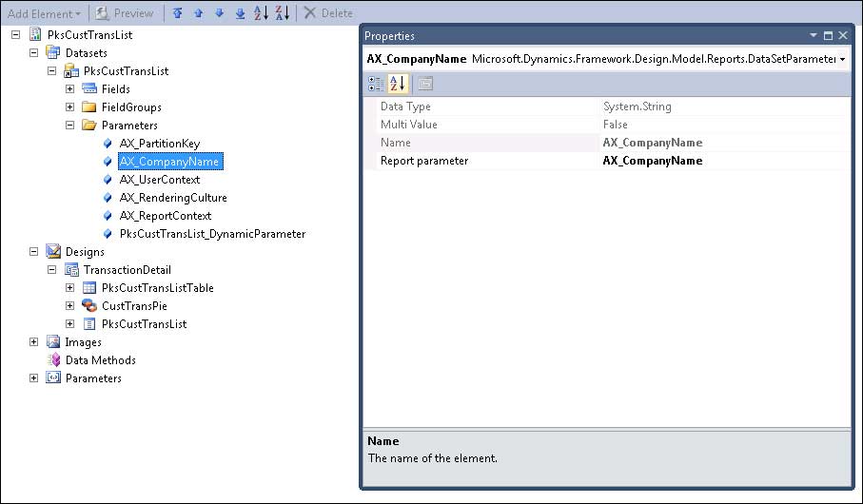Click the AX_UserContext parameter icon
Screen dimensions: 863x504
click(108, 180)
